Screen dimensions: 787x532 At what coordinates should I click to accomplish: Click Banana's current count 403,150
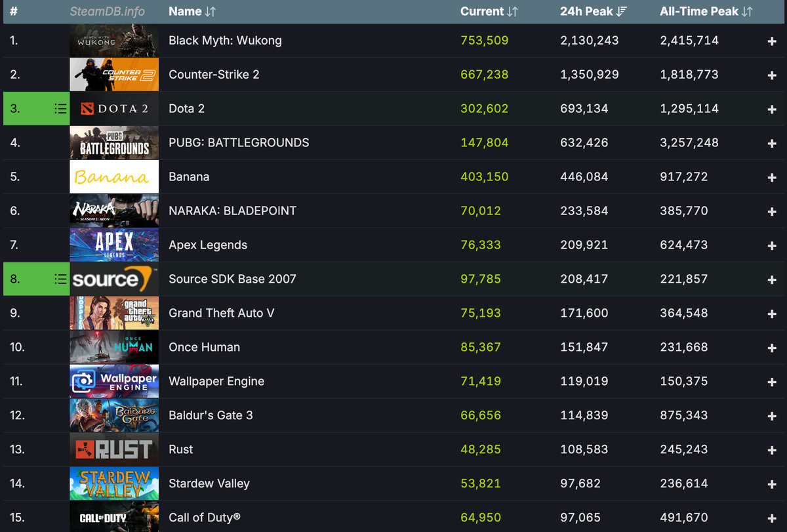485,177
